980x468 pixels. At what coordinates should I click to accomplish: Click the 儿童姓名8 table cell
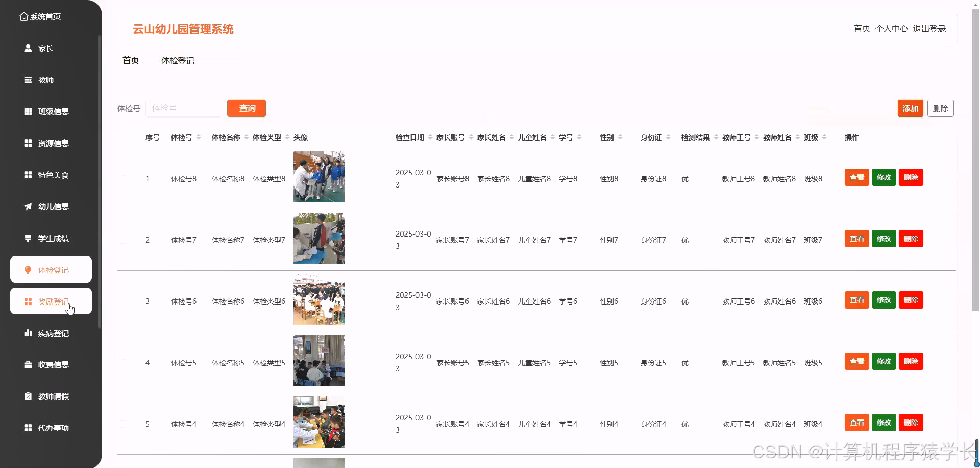[534, 179]
